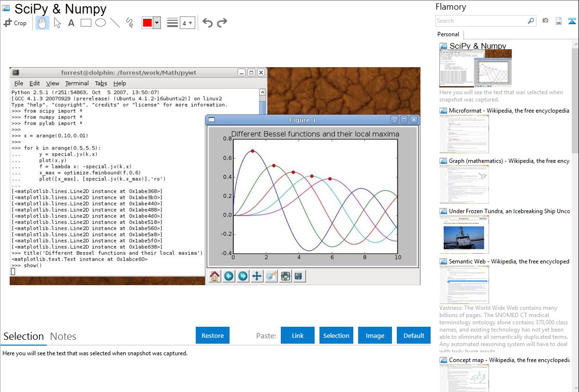Screen dimensions: 579x392
Task: Click the Flamory search field
Action: click(481, 21)
